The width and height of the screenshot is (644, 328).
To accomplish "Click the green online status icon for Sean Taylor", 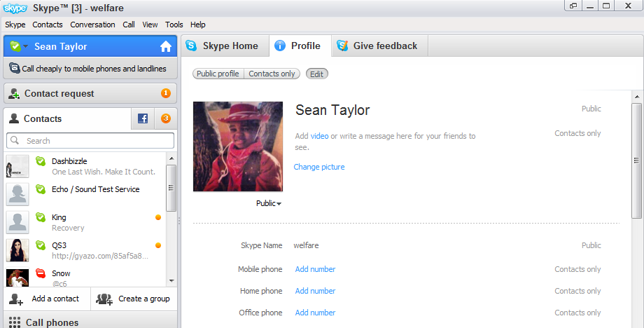I will click(15, 46).
